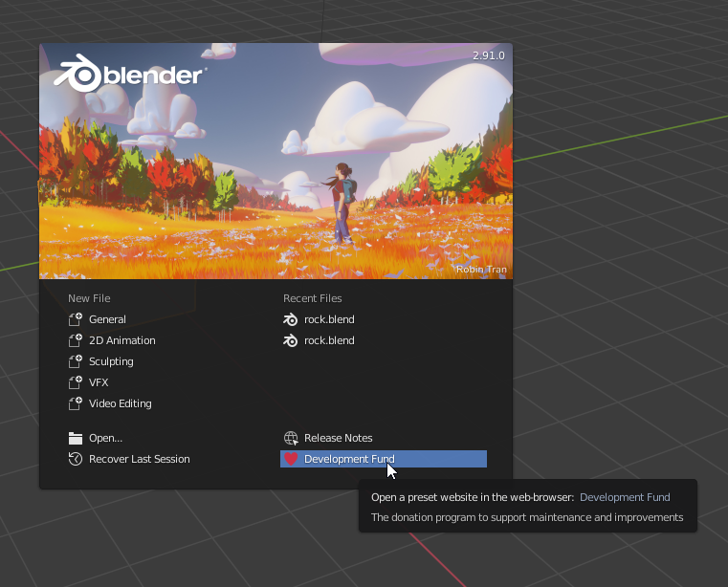This screenshot has width=728, height=587.
Task: Click the Blender logo on the splash
Action: coord(130,74)
